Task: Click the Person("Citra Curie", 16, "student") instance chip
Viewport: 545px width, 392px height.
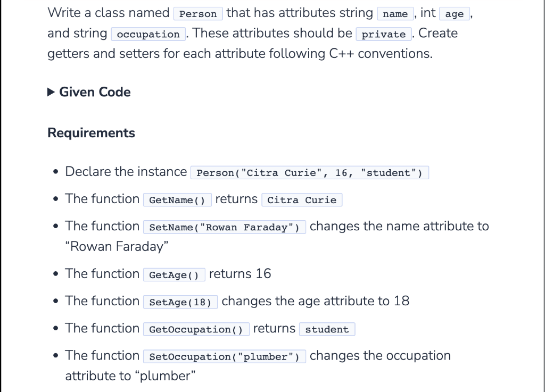Action: pos(309,172)
